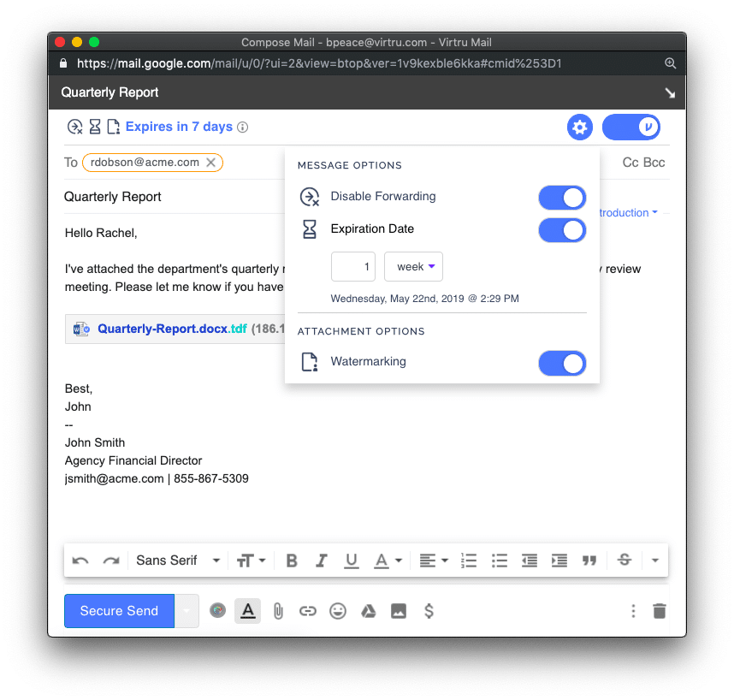The image size is (734, 700).
Task: Open the Quarterly-Report.docx.tdf attachment link
Action: pyautogui.click(x=169, y=328)
